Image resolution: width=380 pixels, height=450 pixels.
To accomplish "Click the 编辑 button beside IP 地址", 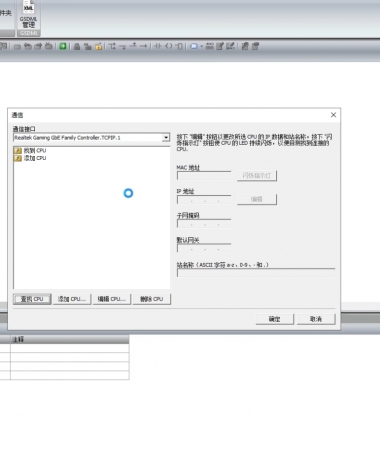I will click(x=257, y=199).
